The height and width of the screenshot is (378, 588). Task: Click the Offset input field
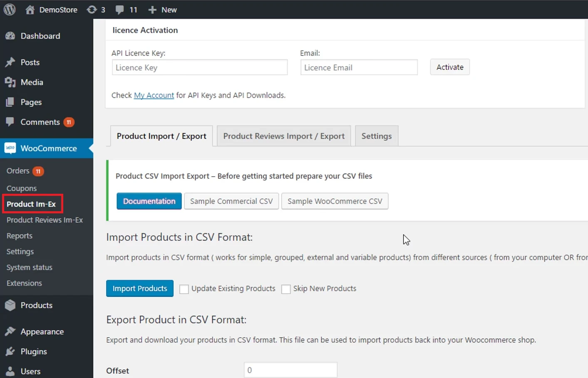(290, 370)
